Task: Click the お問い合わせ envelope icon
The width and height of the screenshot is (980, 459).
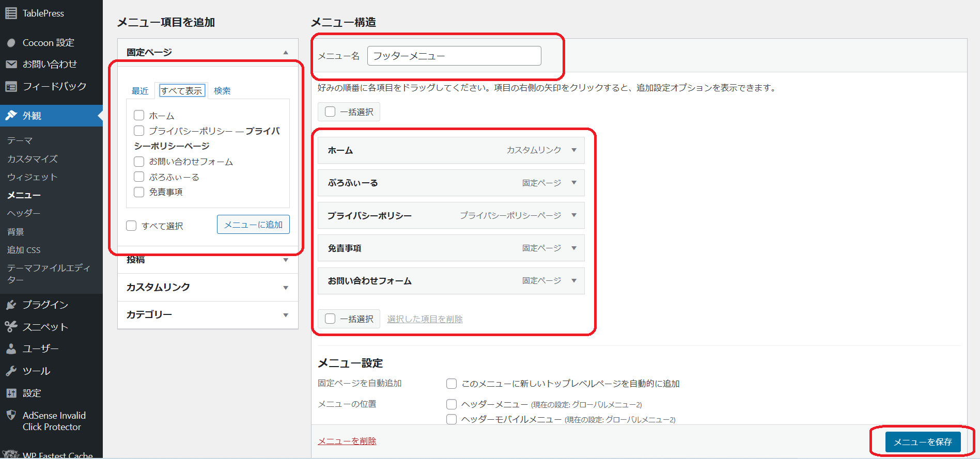Action: 11,64
